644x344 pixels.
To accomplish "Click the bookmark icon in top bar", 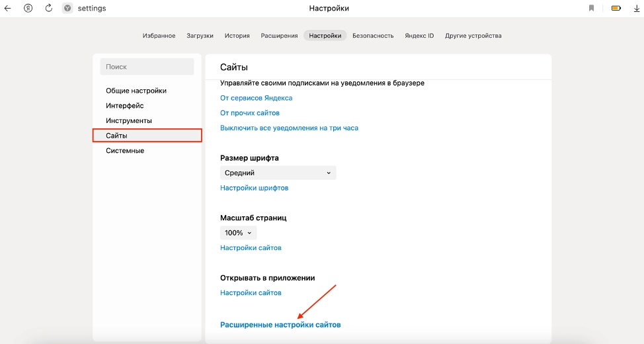I will (591, 8).
